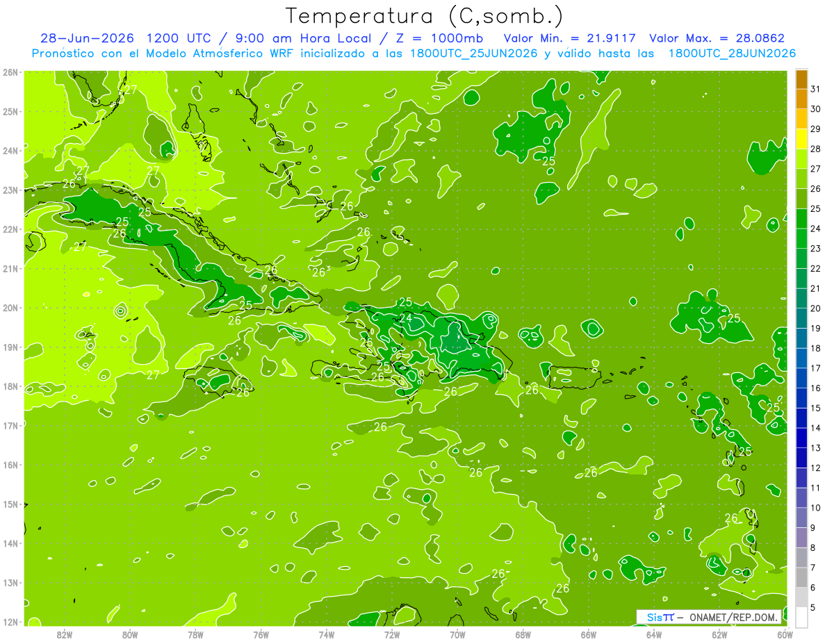
Task: Select the date text "28-Jun-2026"
Action: [87, 38]
